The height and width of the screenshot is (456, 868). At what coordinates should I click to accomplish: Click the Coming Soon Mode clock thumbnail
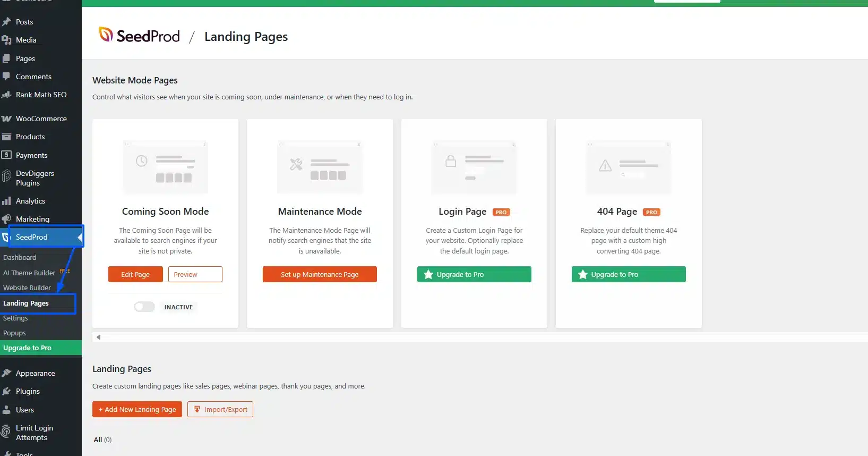(165, 167)
